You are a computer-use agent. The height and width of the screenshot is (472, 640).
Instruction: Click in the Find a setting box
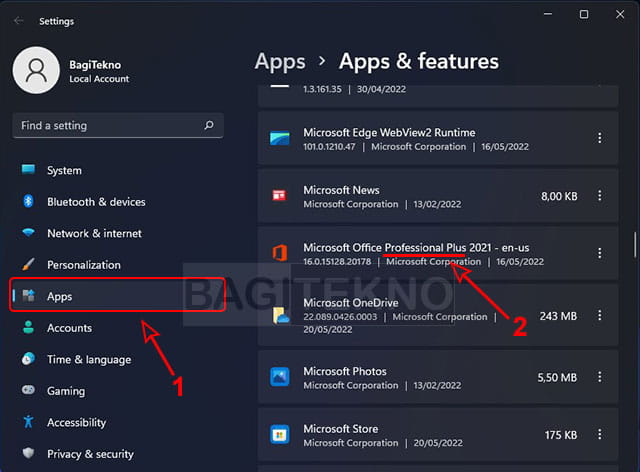pyautogui.click(x=118, y=125)
